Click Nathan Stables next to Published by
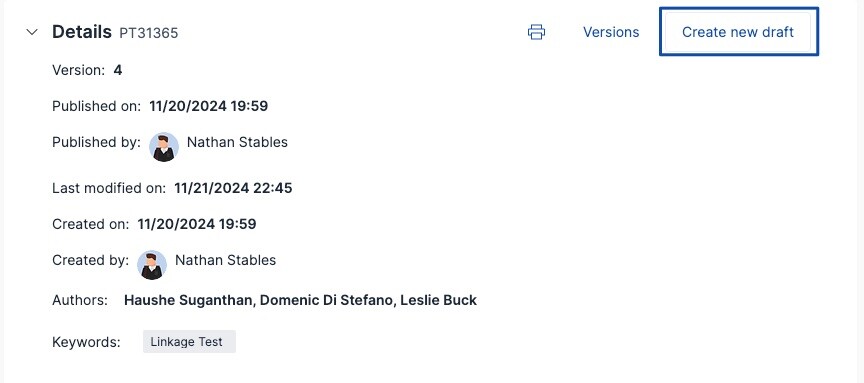Screen dimensions: 864x383 [x=237, y=142]
